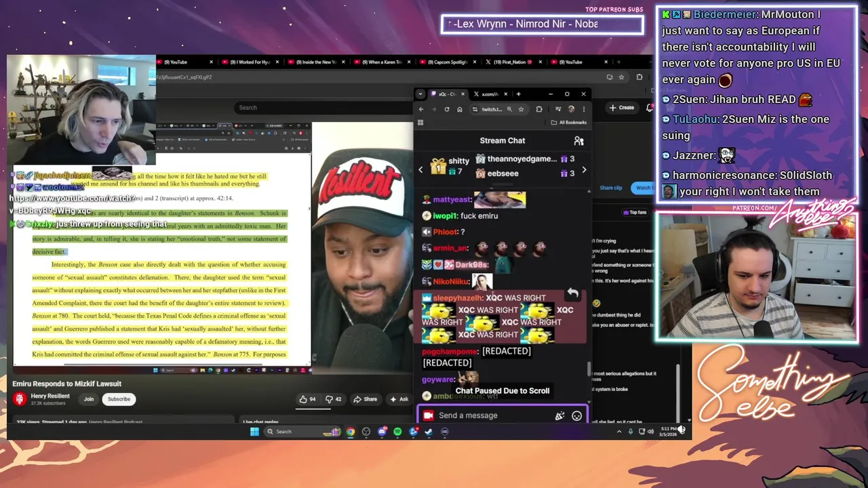Click the video title Emiru Responds to Mizkif Lawsuit
This screenshot has height=488, width=868.
(x=66, y=384)
